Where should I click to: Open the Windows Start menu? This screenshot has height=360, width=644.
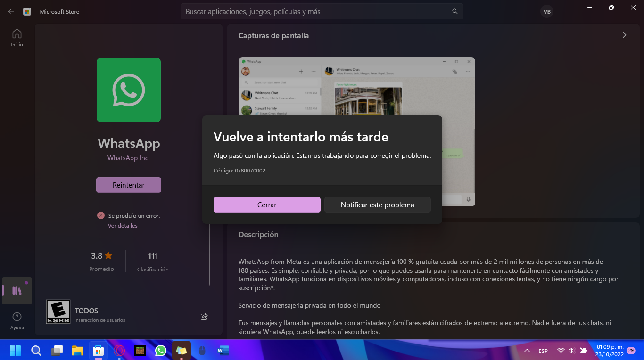tap(16, 351)
